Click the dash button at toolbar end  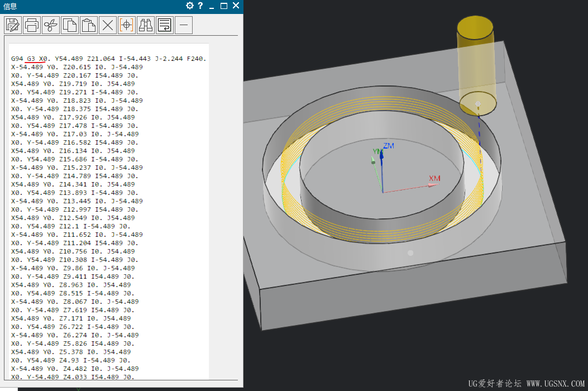click(x=184, y=25)
